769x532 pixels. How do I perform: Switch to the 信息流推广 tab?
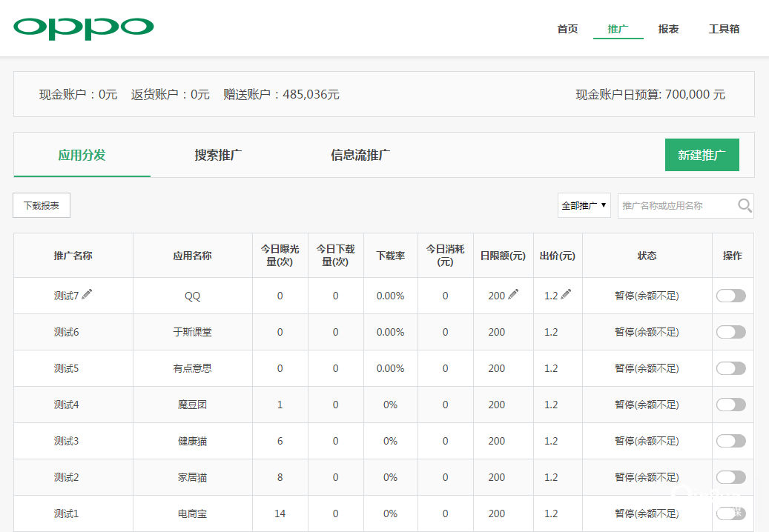(x=360, y=155)
